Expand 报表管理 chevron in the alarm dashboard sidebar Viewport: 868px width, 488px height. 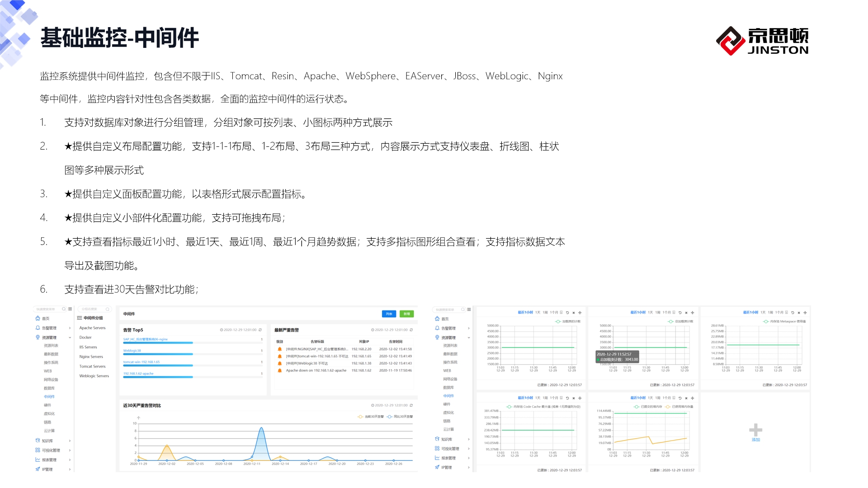click(x=70, y=460)
